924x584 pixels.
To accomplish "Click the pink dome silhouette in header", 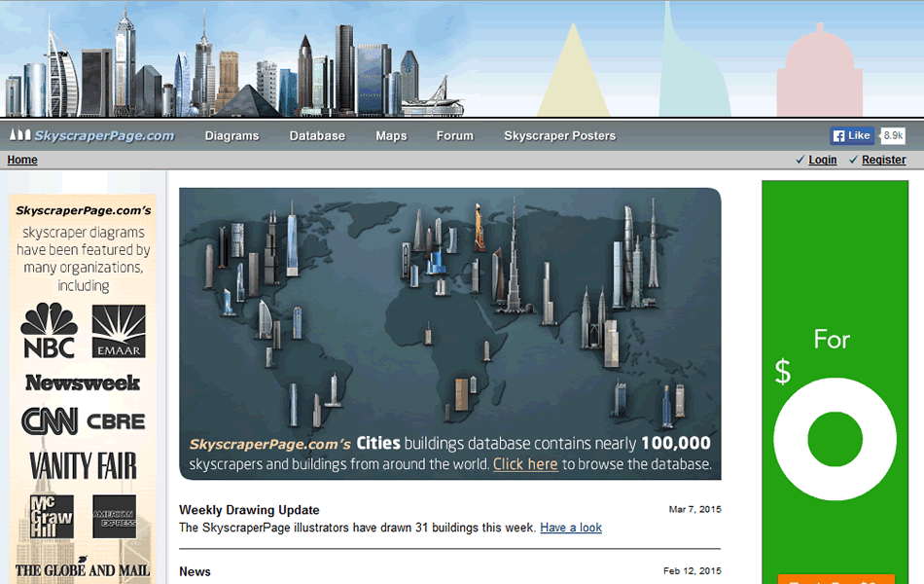I will point(820,70).
